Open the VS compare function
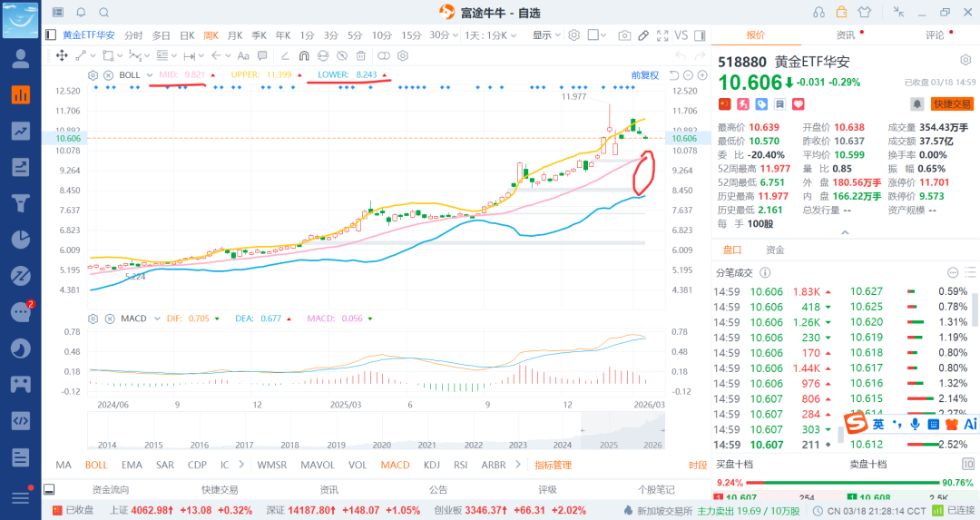This screenshot has width=980, height=520. pos(681,35)
